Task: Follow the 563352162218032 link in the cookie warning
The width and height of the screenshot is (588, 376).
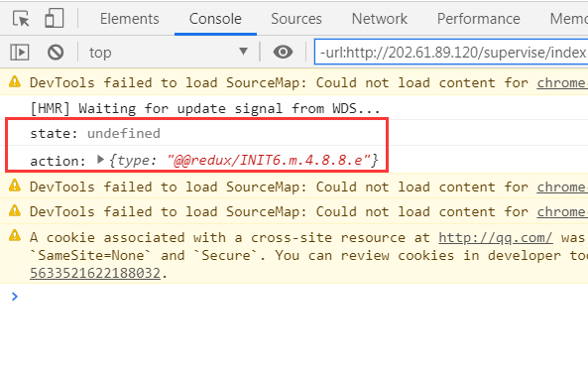Action: (95, 273)
